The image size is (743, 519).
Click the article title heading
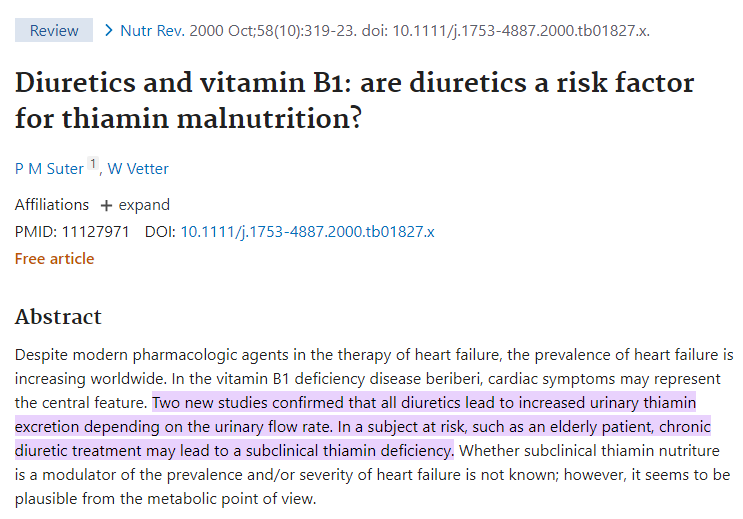pyautogui.click(x=354, y=100)
